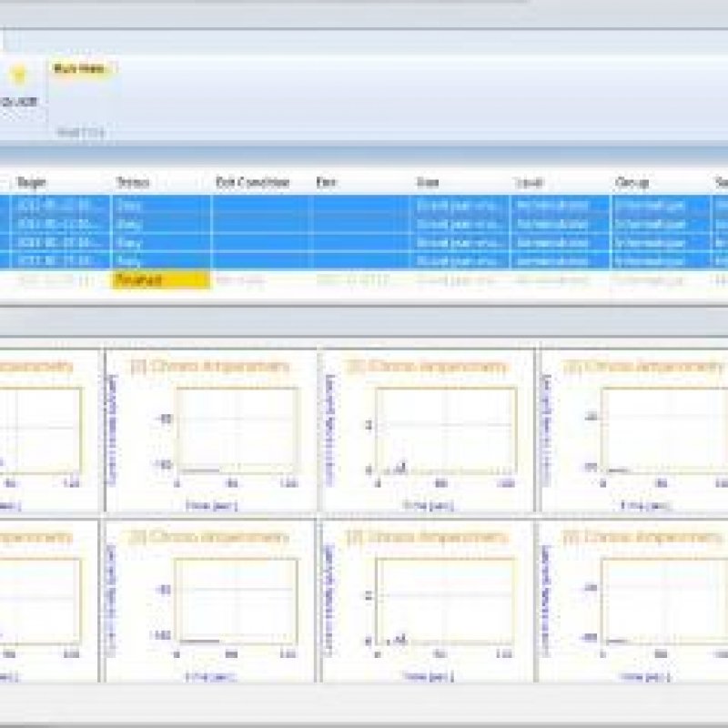Open top-row Chrono Amperometry chart starting at 0 axis
Image resolution: width=728 pixels, height=728 pixels.
point(426,430)
